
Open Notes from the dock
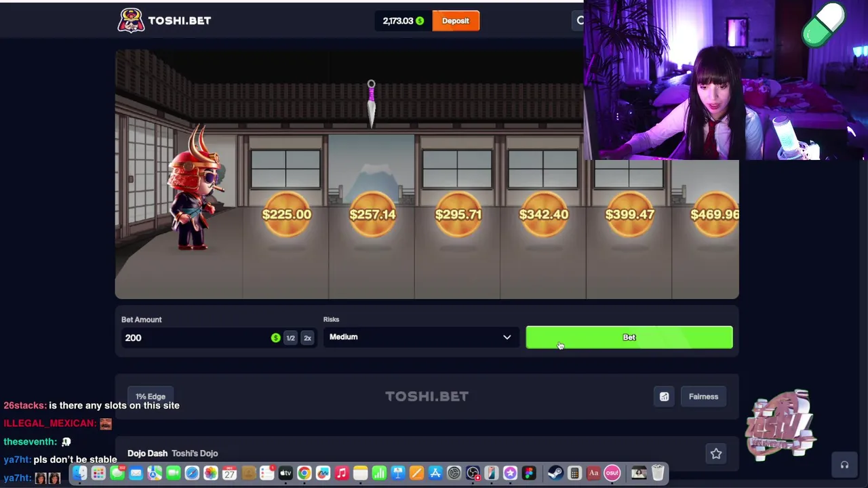tap(360, 473)
